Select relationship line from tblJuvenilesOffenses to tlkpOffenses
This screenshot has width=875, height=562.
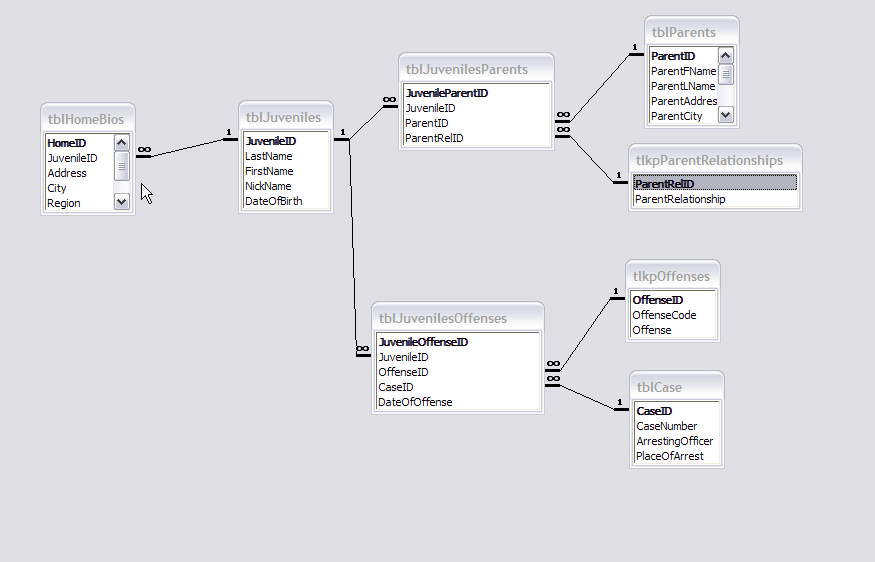[586, 334]
